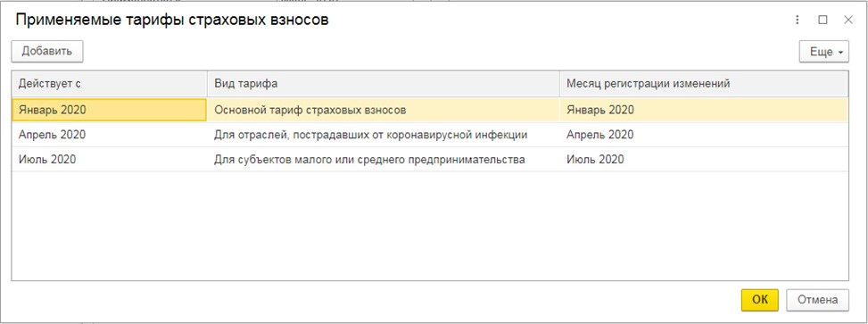Select the Апрель 2020 effective date cell
868x324 pixels.
pos(110,135)
